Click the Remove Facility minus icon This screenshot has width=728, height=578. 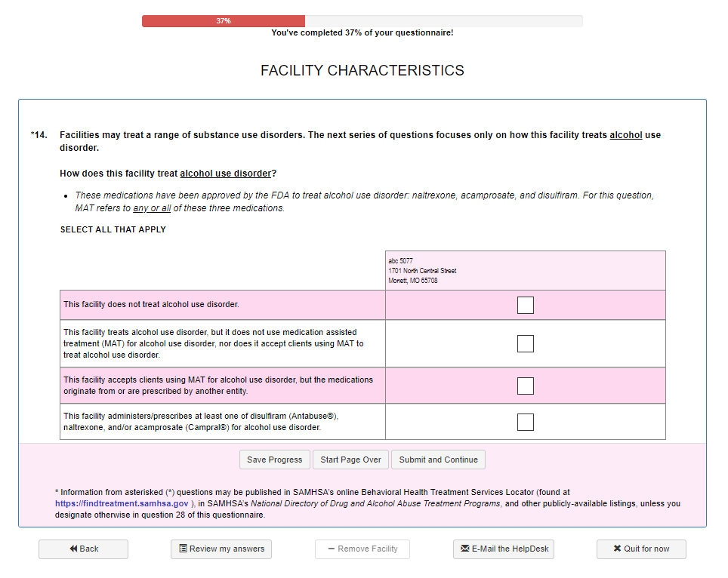pyautogui.click(x=332, y=549)
